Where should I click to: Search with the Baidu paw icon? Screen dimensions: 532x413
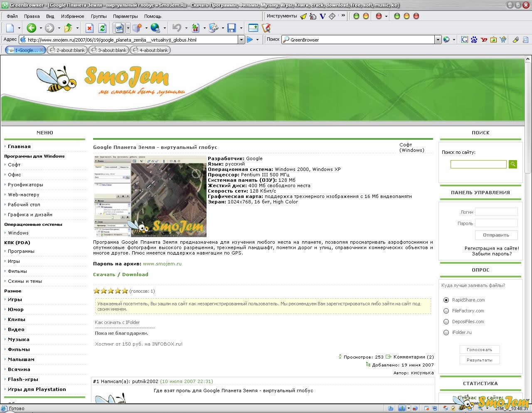[x=474, y=40]
